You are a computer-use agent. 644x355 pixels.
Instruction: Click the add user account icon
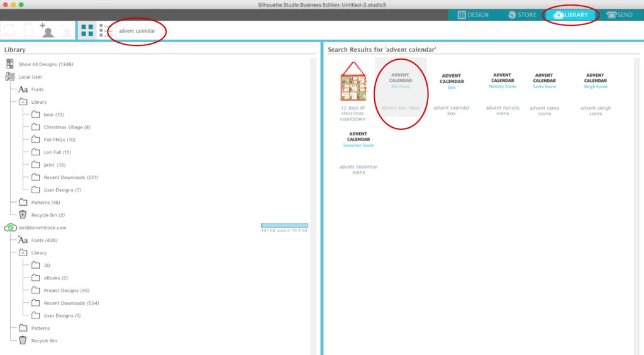click(x=47, y=30)
